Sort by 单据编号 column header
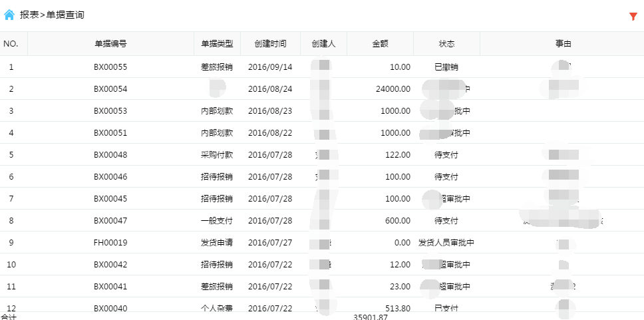This screenshot has width=644, height=320. pyautogui.click(x=110, y=44)
